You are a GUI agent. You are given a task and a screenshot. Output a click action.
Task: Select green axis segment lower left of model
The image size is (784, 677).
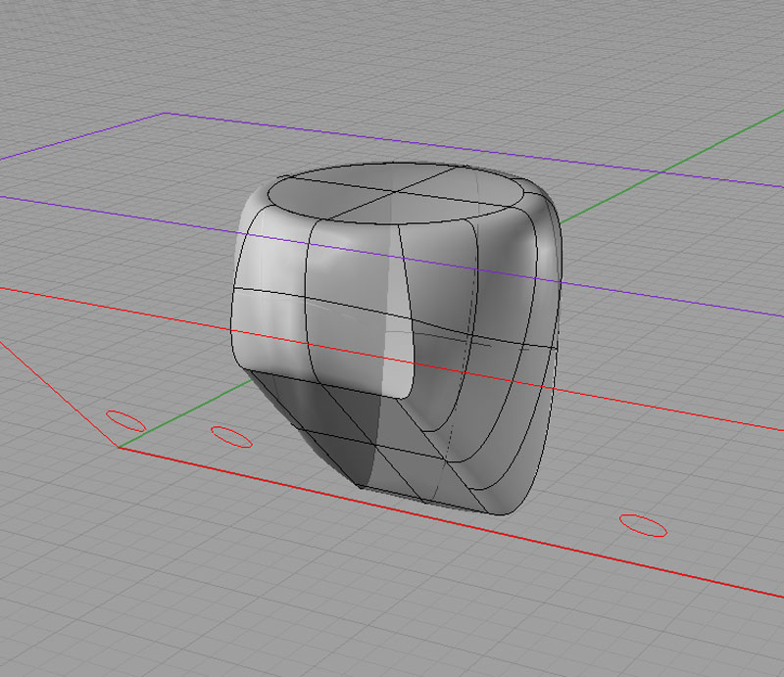[x=185, y=413]
